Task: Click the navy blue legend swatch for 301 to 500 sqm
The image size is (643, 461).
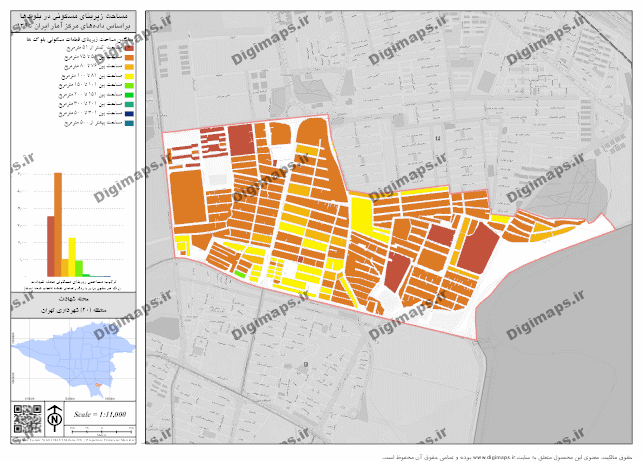Action: tap(129, 114)
